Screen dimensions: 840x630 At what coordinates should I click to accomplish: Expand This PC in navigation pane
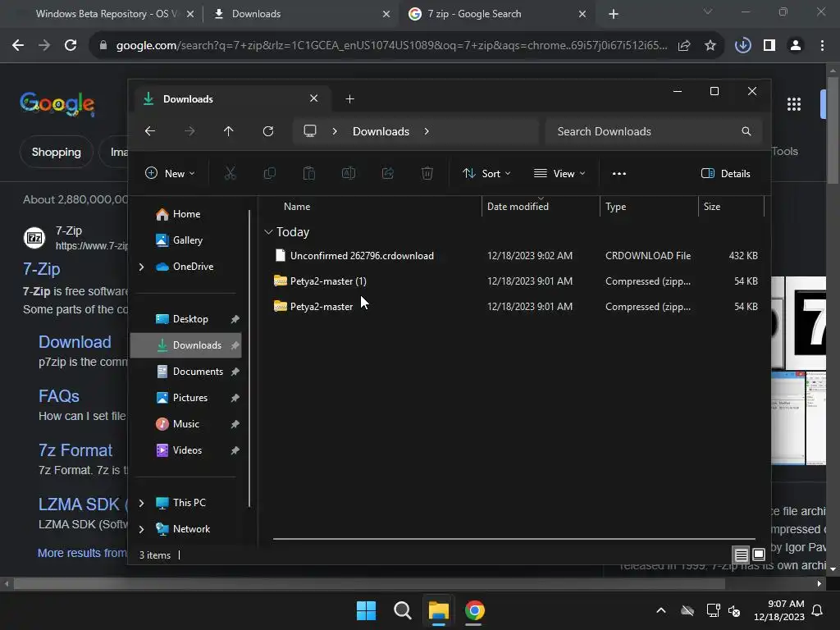click(x=141, y=503)
